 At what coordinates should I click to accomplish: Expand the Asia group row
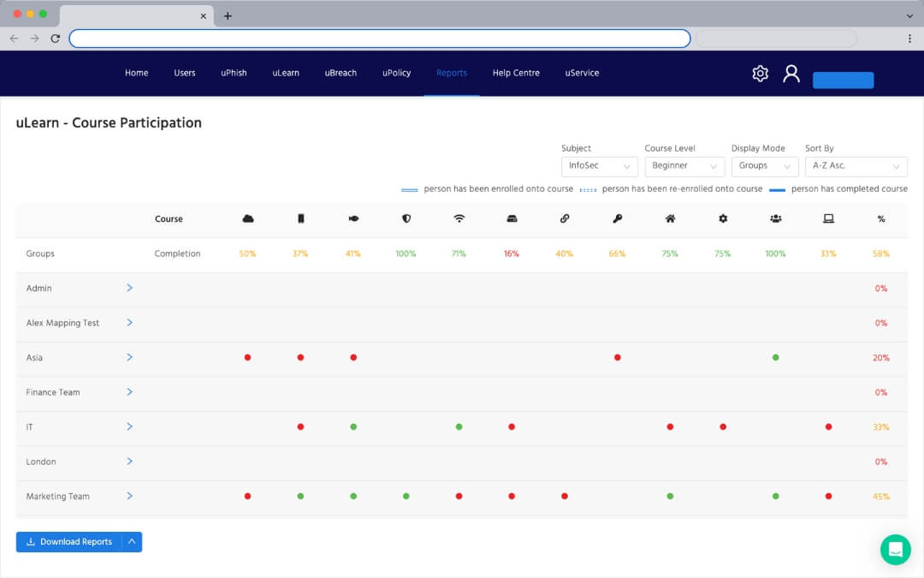click(130, 357)
